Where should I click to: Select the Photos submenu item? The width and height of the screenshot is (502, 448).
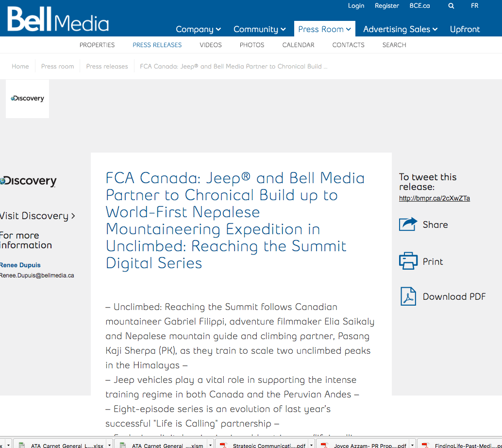coord(252,45)
